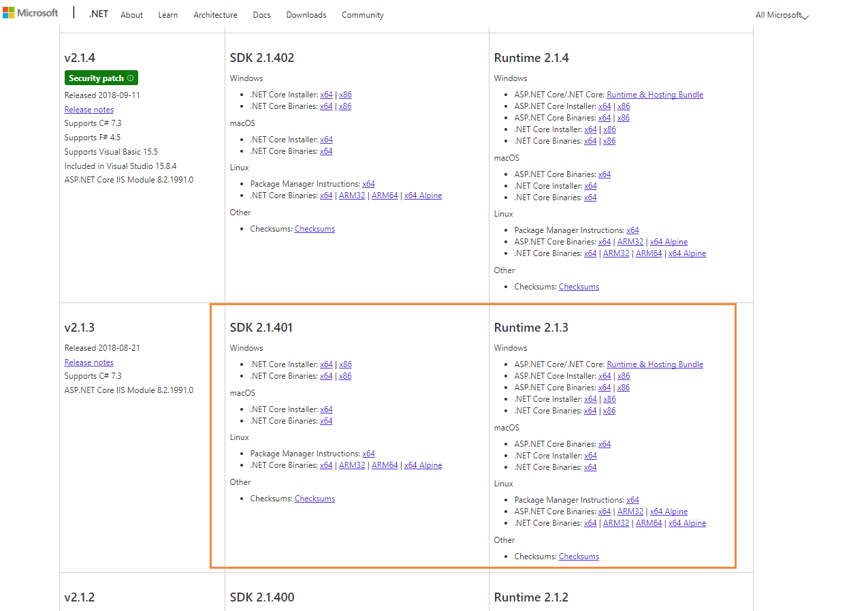Download Runtime 2.1.4 macOS .NET Core Installer x64
The image size is (868, 611).
point(590,186)
